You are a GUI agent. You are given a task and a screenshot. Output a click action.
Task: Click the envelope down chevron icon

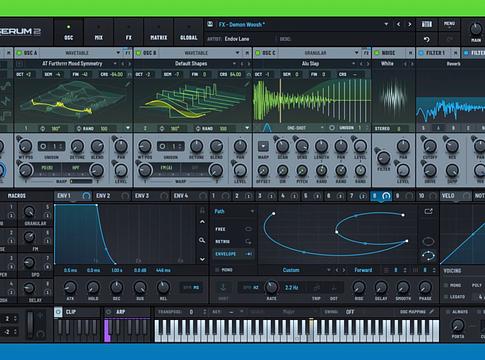202,259
